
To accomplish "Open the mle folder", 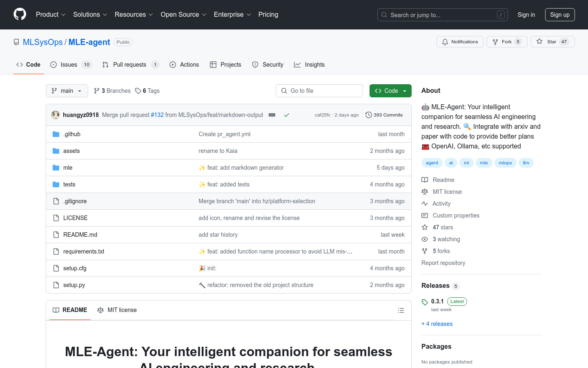I will pyautogui.click(x=68, y=168).
